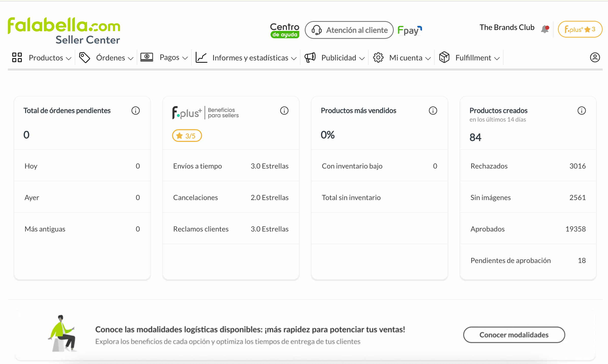Viewport: 608px width, 364px height.
Task: Click the Aprobados 19358 row
Action: pos(528,229)
